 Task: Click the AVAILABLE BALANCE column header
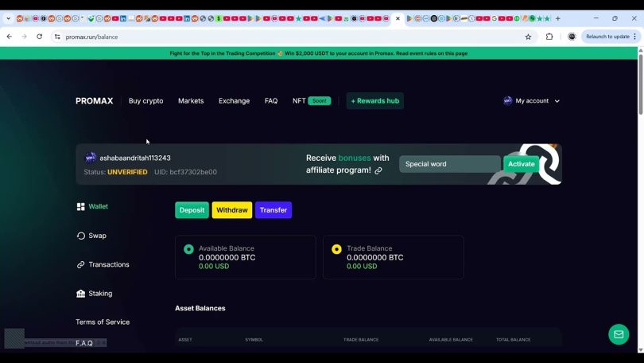click(x=451, y=340)
